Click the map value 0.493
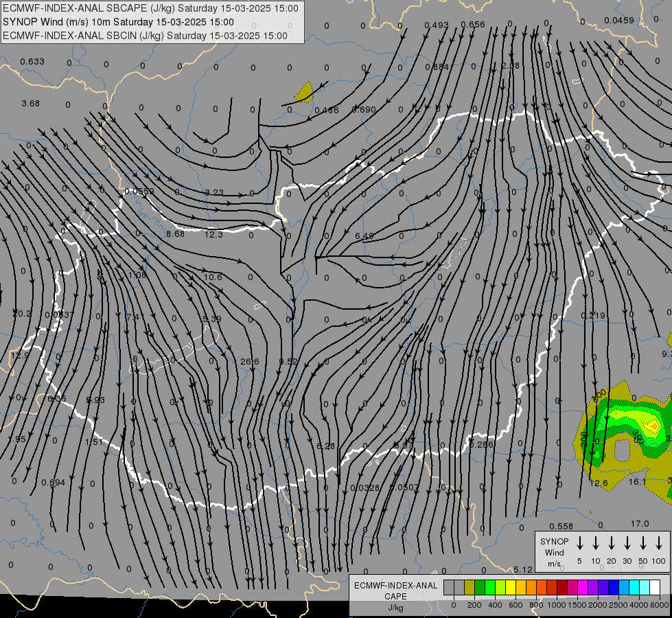Image resolution: width=672 pixels, height=618 pixels. (x=437, y=25)
